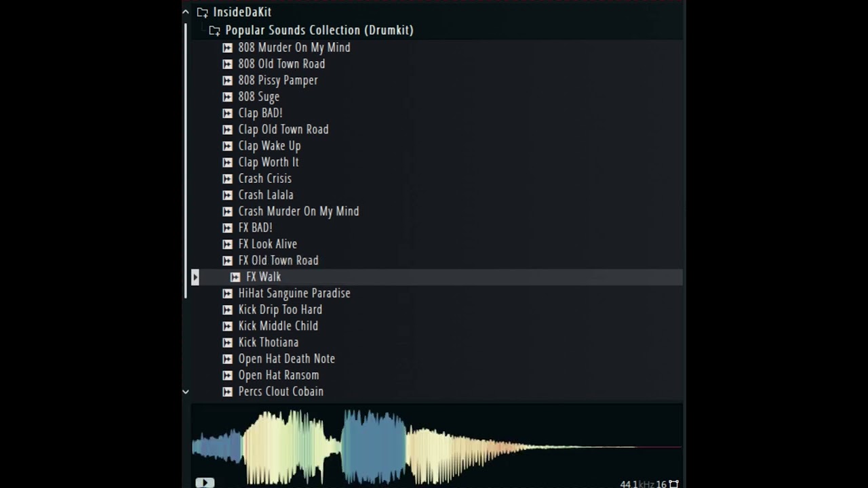This screenshot has width=868, height=488.
Task: Click sample icon beside FX Old Town Road
Action: tap(228, 260)
